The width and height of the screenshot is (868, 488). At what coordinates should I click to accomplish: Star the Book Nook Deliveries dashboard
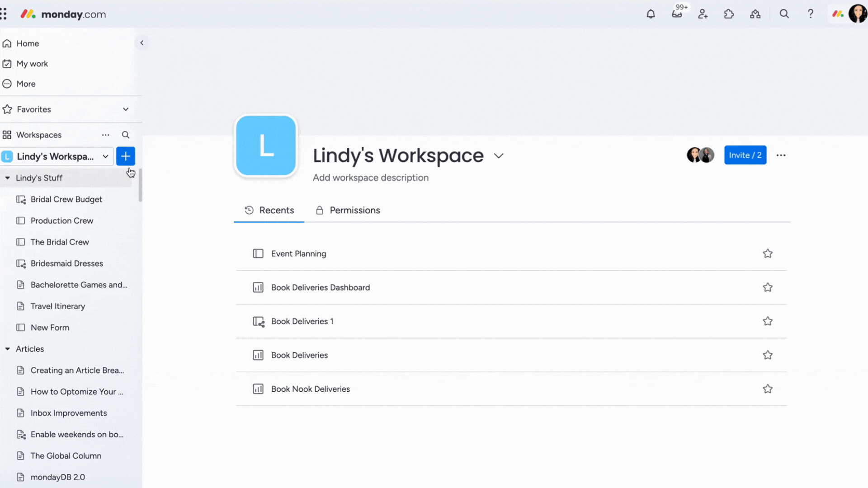[768, 389]
